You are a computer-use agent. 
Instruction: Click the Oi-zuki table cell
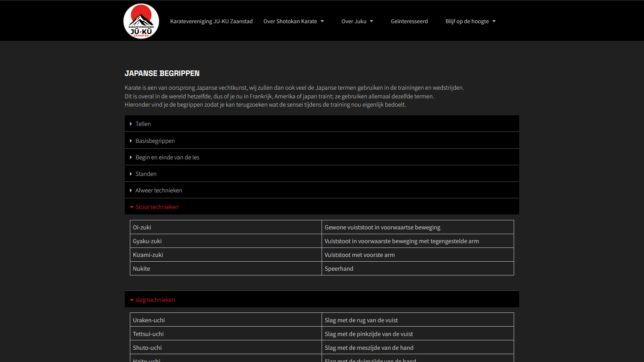click(x=226, y=227)
